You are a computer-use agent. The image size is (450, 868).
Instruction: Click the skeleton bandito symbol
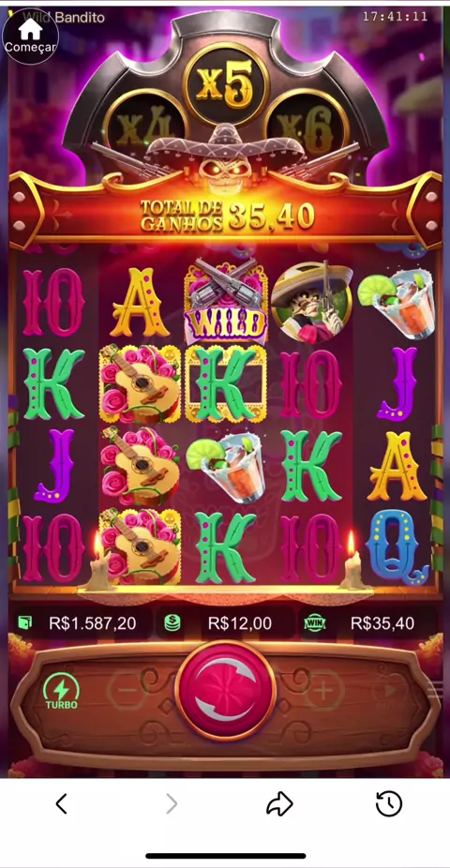coord(313,302)
